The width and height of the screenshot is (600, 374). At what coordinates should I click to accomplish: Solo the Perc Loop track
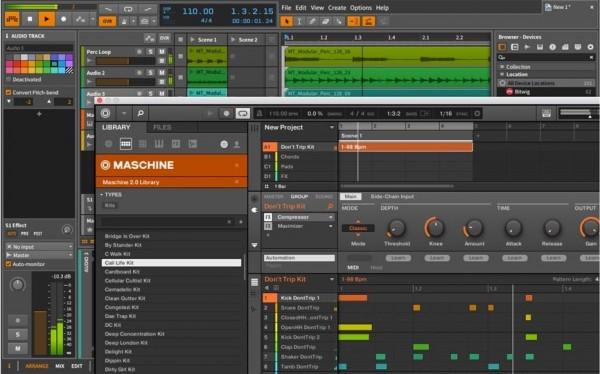tap(151, 52)
